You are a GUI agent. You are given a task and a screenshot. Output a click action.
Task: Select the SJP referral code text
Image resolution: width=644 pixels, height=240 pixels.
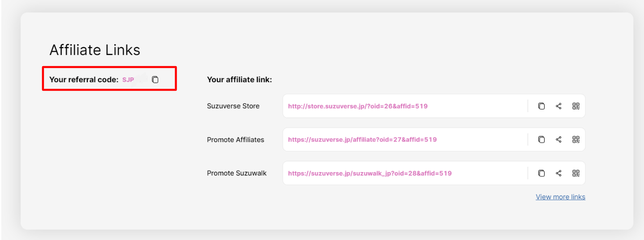(128, 80)
